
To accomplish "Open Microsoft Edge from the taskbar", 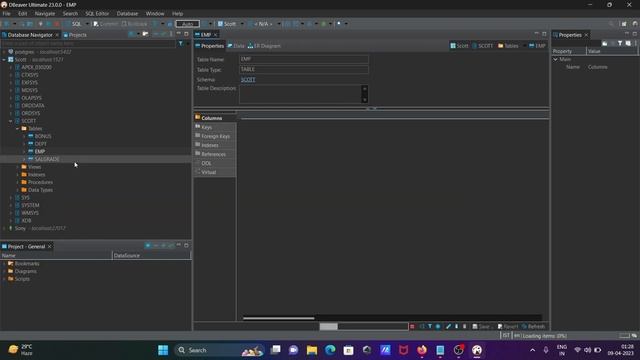I will 330,350.
